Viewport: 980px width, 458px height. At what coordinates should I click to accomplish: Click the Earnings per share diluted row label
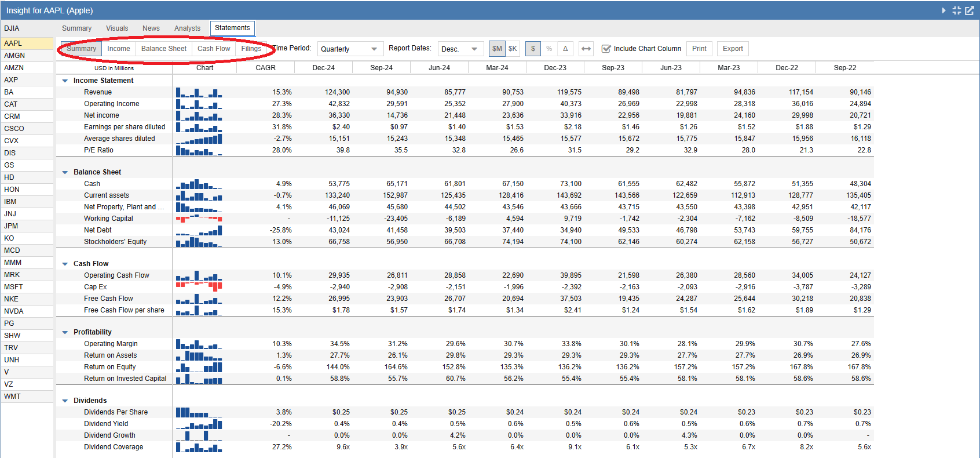point(125,127)
